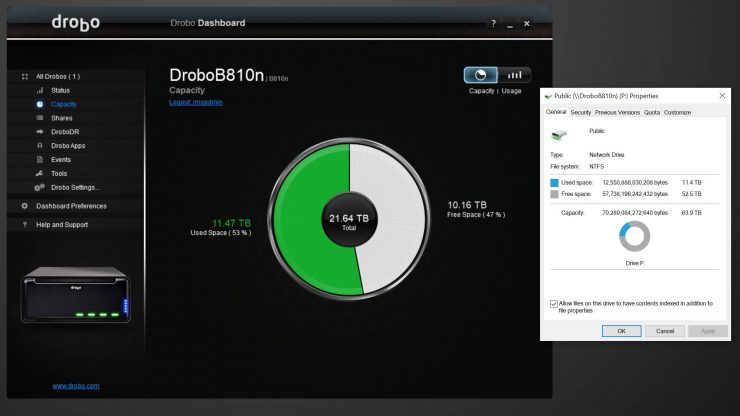Screen dimensions: 740x416
Task: Click the Drobo Settings gears icon
Action: [x=39, y=187]
